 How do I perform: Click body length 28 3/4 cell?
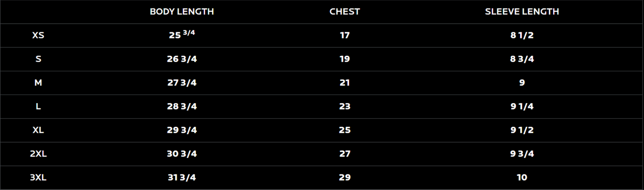point(182,106)
